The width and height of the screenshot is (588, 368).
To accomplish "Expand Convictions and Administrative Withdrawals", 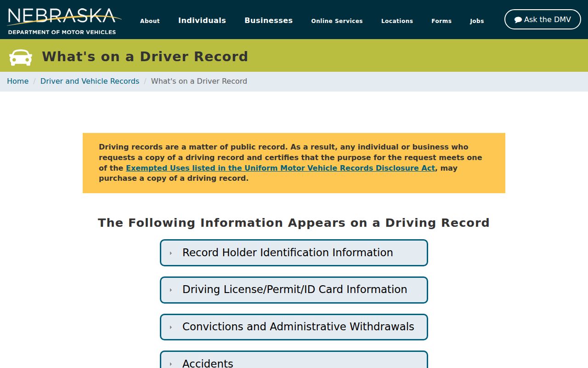I will 294,327.
